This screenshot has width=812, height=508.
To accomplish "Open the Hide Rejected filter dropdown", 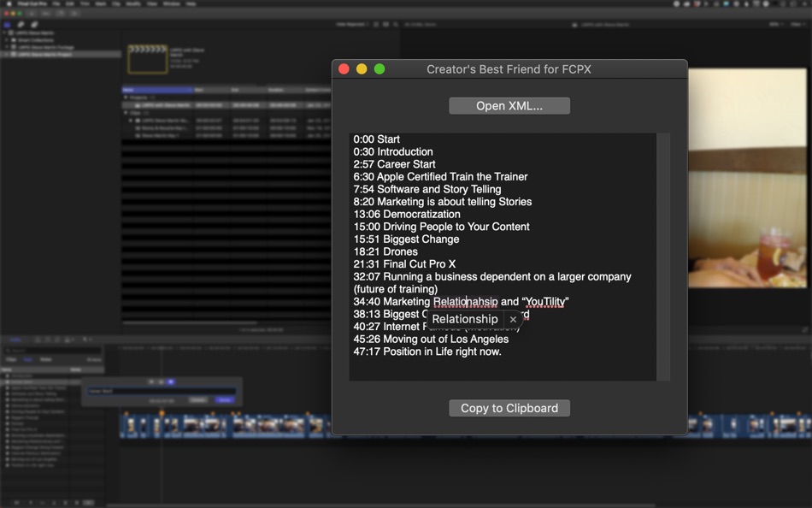I will coord(352,24).
